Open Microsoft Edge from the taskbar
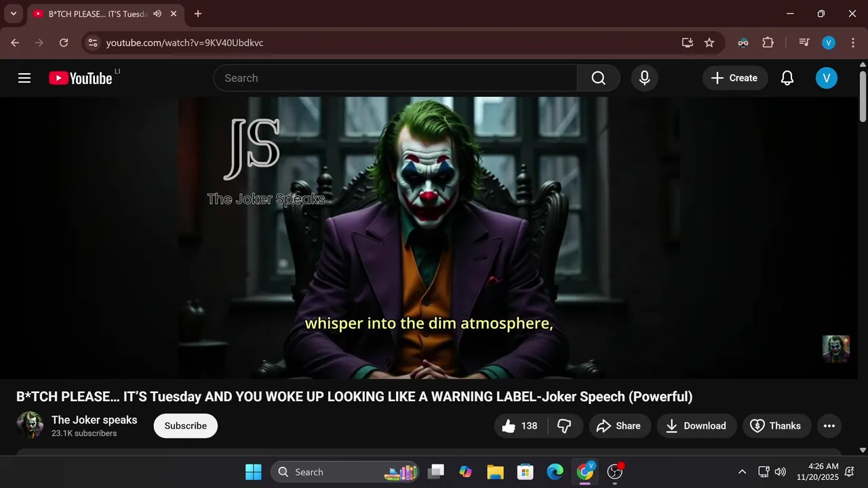Screen dimensions: 868x488 [x=555, y=472]
